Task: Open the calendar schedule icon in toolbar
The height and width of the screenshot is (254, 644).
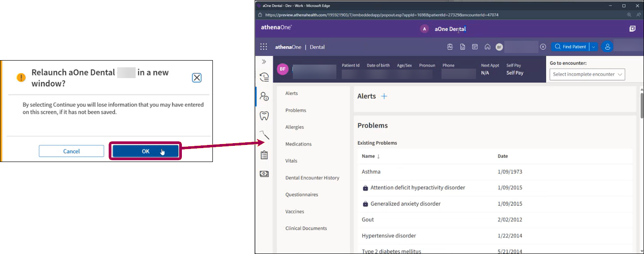Action: [x=475, y=47]
